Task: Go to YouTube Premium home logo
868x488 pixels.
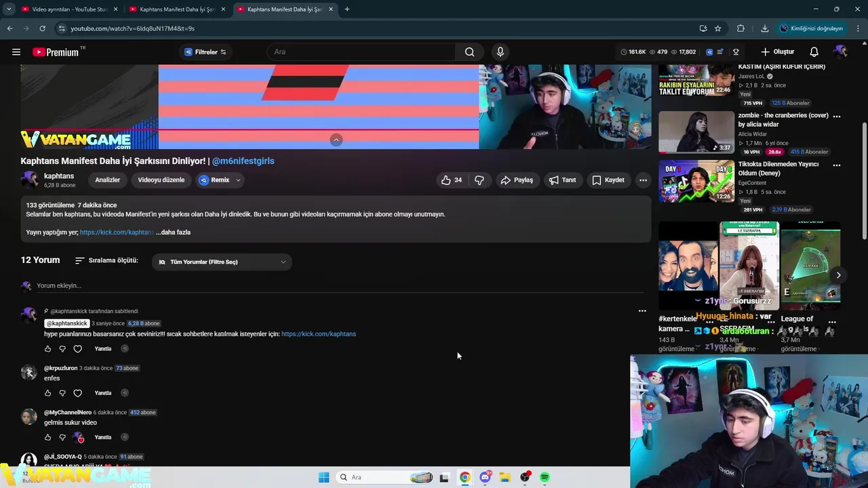Action: [x=56, y=52]
